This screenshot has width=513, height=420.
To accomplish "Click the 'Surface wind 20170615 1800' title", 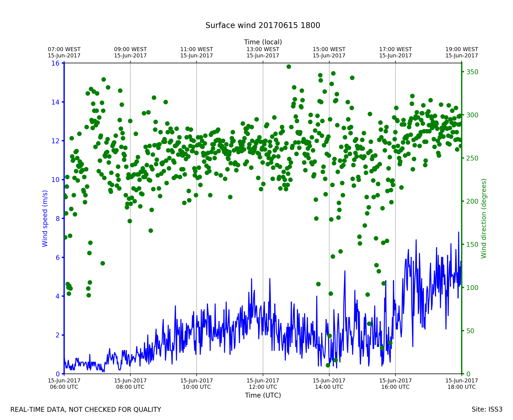I will coord(263,25).
